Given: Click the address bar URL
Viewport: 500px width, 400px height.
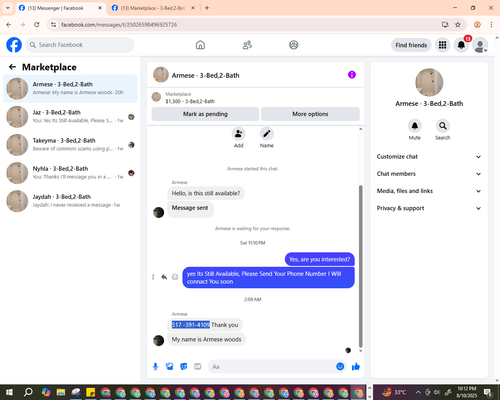Looking at the screenshot, I should click(119, 25).
